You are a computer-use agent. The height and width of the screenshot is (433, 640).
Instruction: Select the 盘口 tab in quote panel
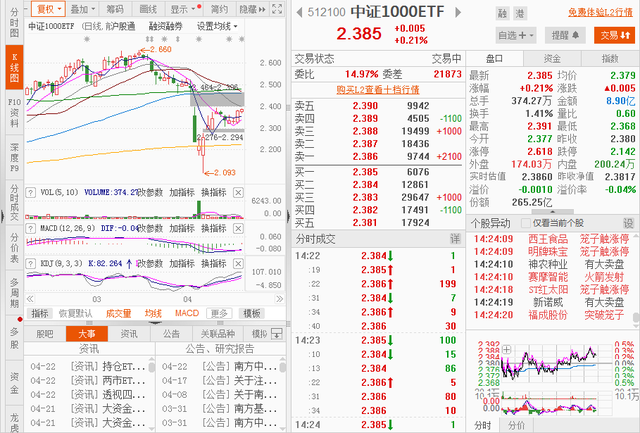point(494,59)
